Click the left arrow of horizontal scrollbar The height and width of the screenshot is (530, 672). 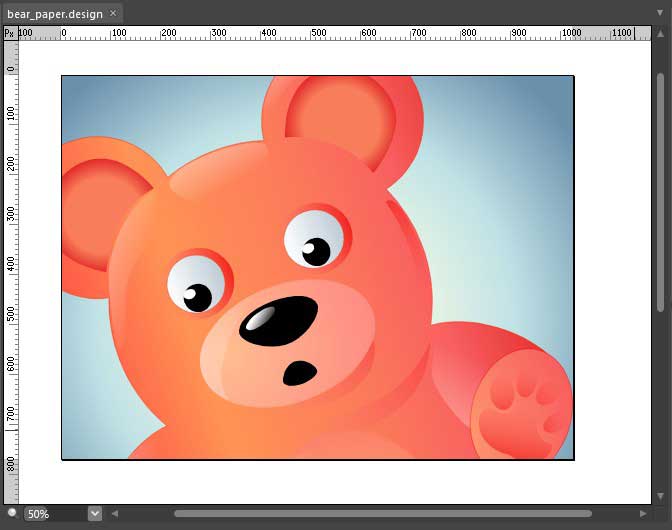(x=115, y=513)
